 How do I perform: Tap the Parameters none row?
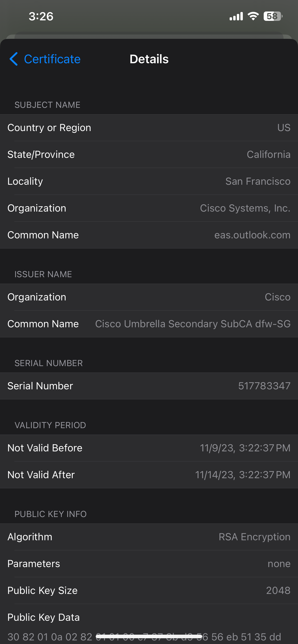pyautogui.click(x=149, y=563)
